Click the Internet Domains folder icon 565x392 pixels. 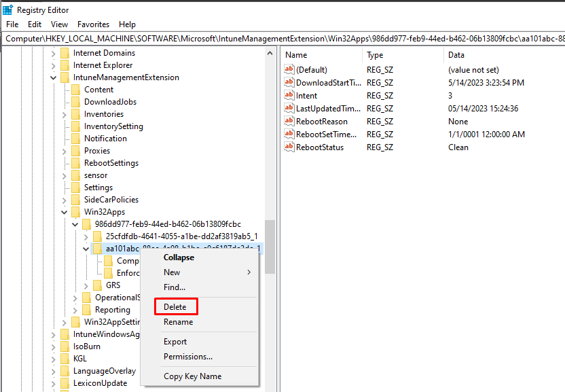pyautogui.click(x=65, y=53)
